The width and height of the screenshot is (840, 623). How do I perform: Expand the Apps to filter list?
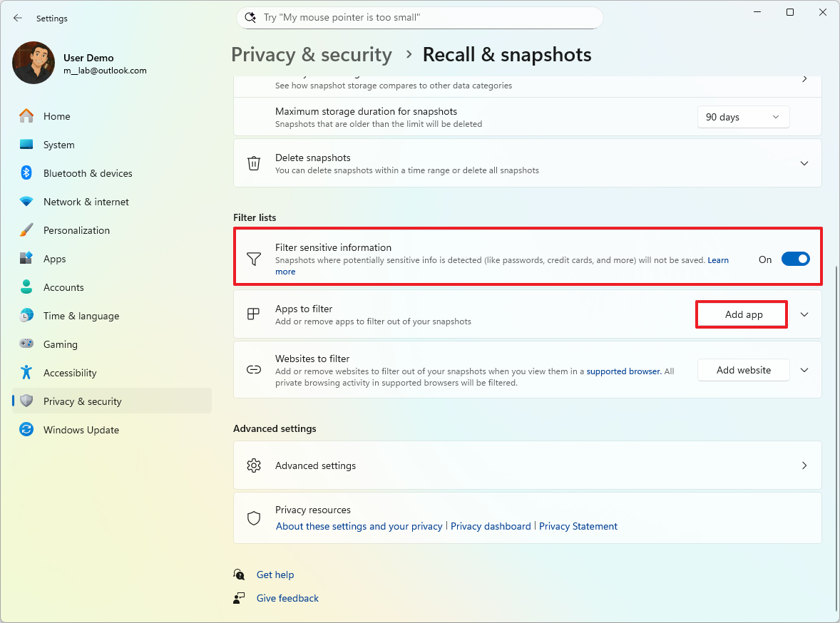pyautogui.click(x=804, y=314)
